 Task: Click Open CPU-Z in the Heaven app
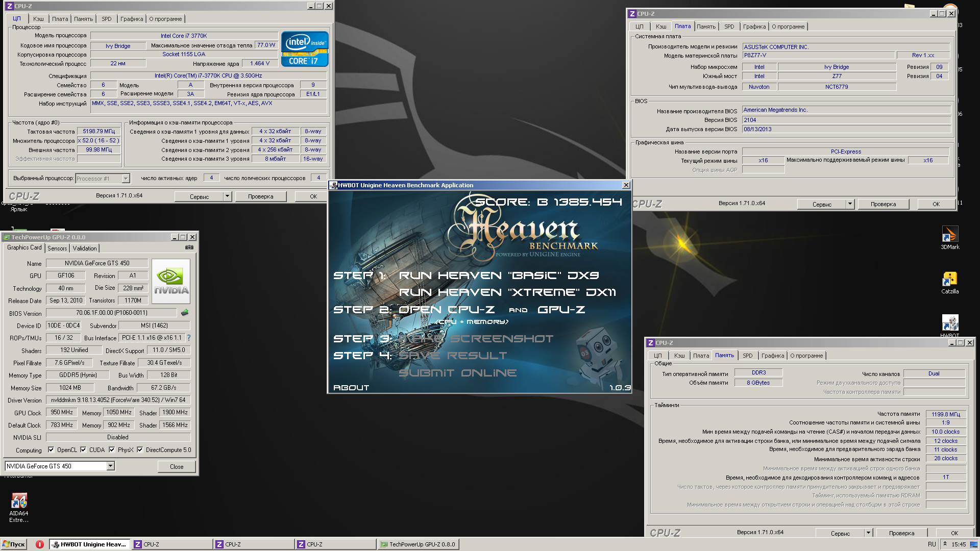pos(447,310)
